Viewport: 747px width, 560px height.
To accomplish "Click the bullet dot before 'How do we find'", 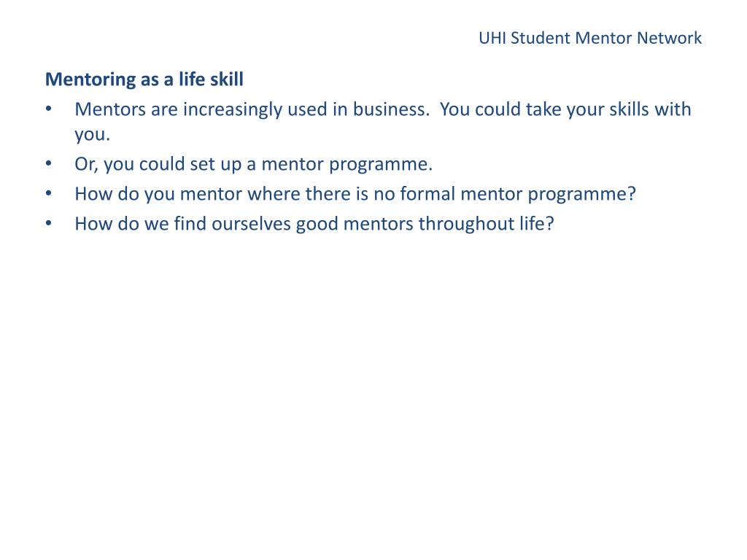I will pos(49,223).
